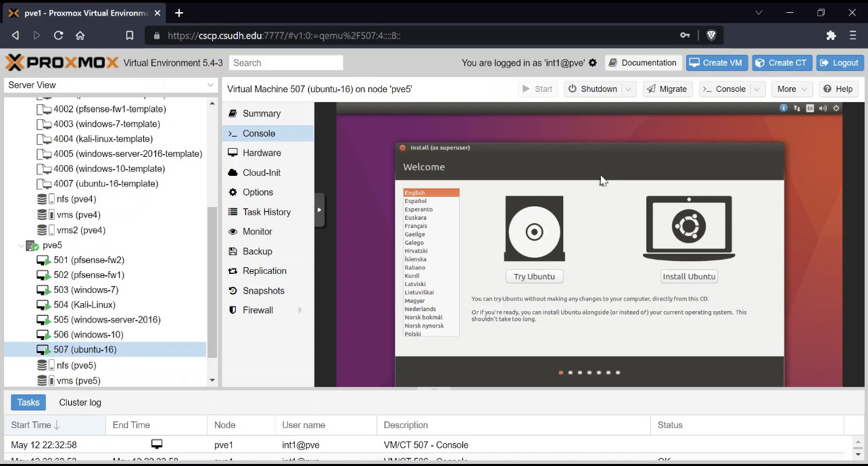Click the volume icon in Ubuntu top panel

tap(823, 108)
